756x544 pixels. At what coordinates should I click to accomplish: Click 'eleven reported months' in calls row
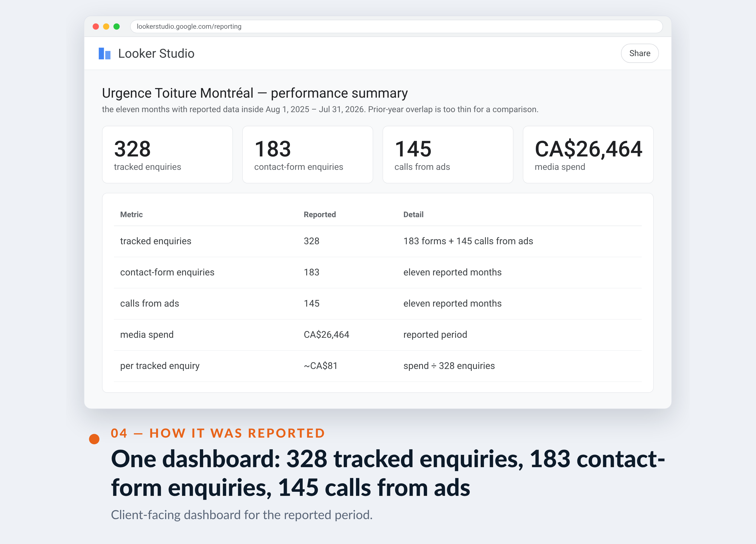pyautogui.click(x=452, y=303)
